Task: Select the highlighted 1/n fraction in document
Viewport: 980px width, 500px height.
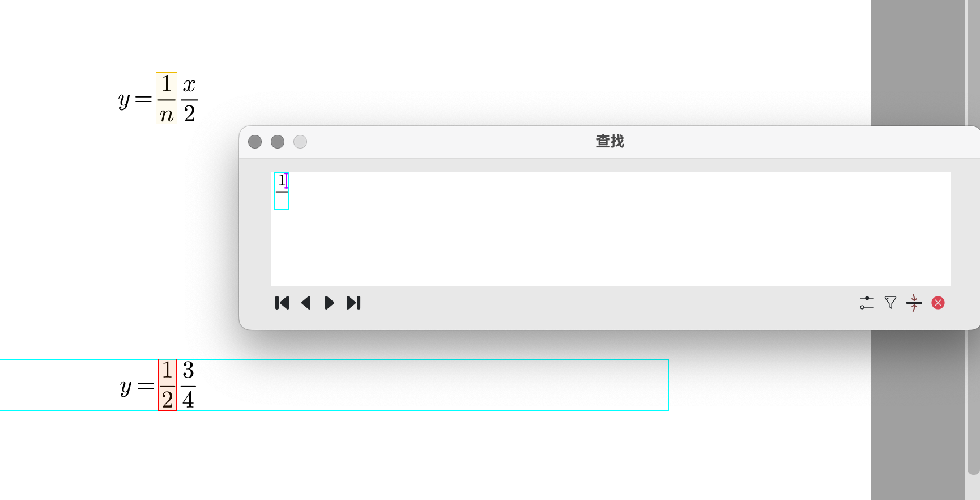Action: tap(167, 98)
